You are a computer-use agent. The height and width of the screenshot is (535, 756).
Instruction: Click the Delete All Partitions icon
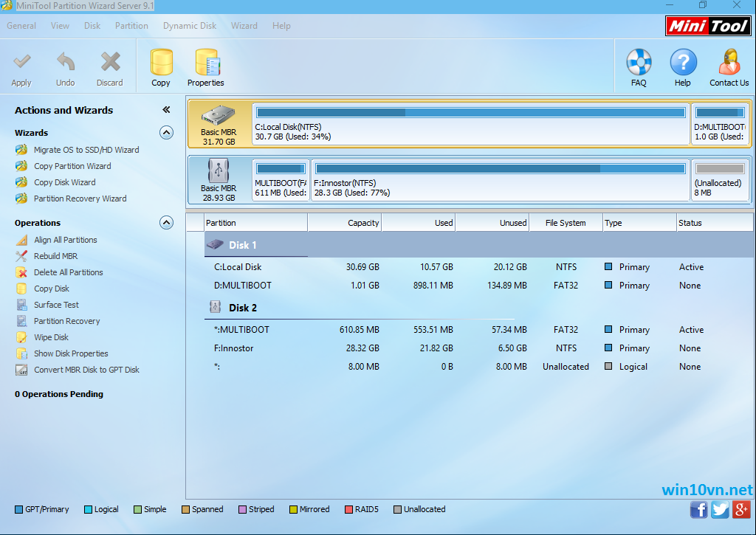click(x=21, y=272)
